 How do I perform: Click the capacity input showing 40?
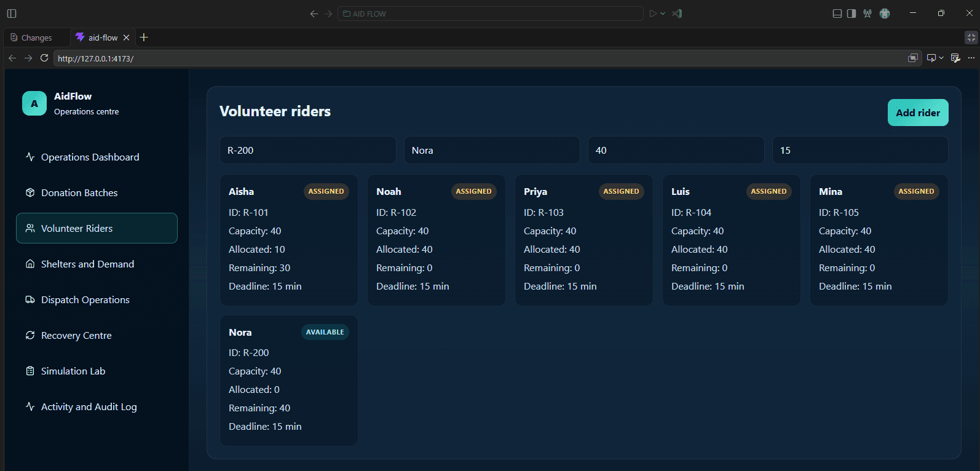click(x=676, y=150)
